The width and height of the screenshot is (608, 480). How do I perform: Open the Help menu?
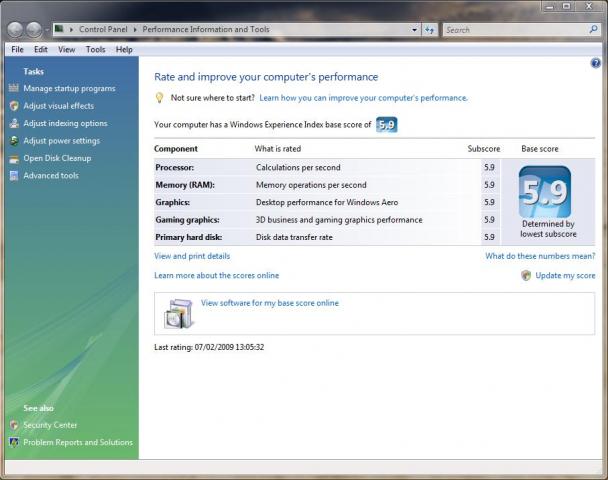click(x=124, y=50)
